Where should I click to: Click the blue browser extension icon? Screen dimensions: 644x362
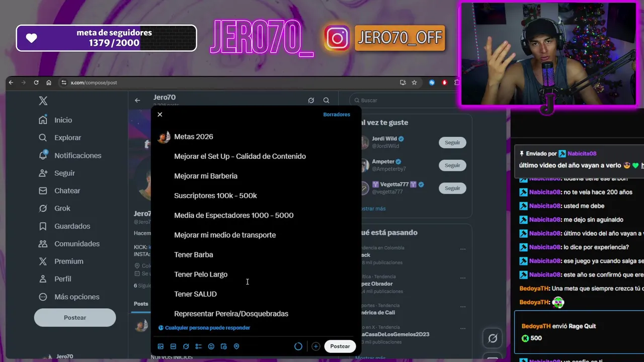pos(432,82)
